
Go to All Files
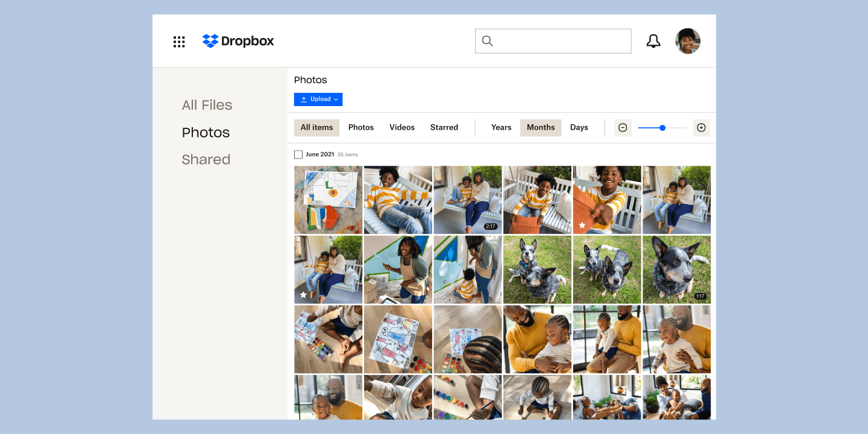click(207, 105)
